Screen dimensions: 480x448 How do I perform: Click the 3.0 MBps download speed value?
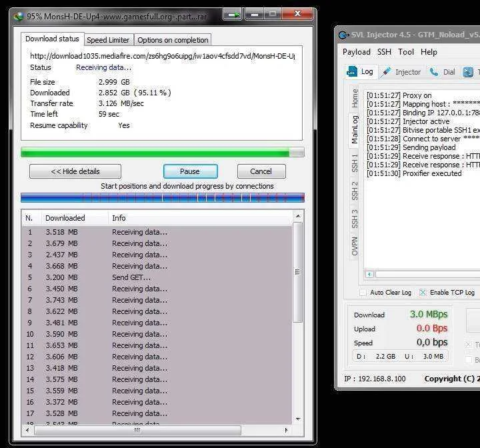[x=429, y=315]
